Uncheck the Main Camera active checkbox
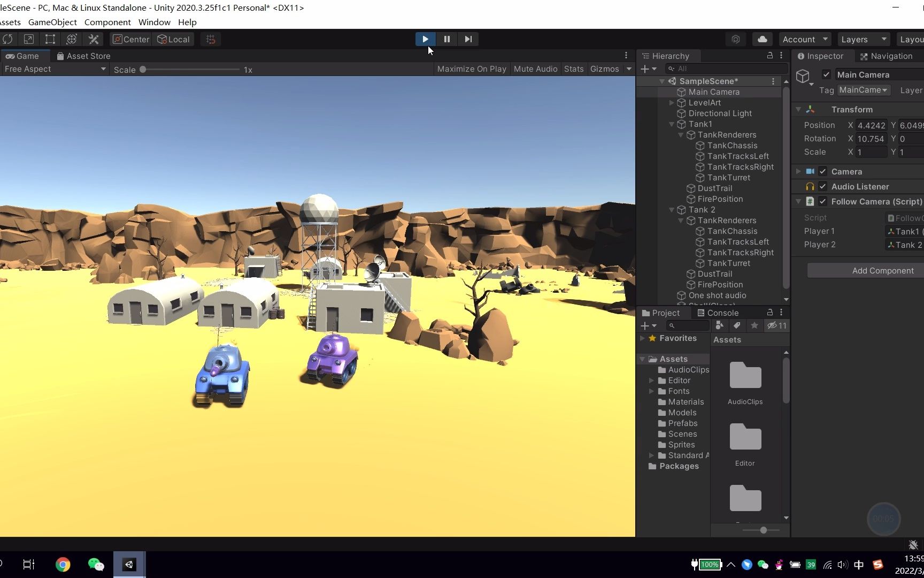Viewport: 924px width, 578px height. click(826, 74)
